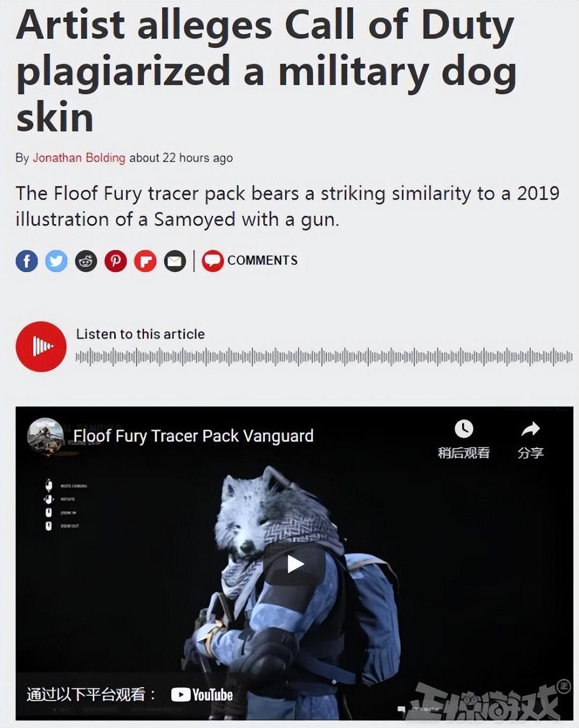
Task: Click the Samoyed operator video thumbnail
Action: (x=294, y=563)
